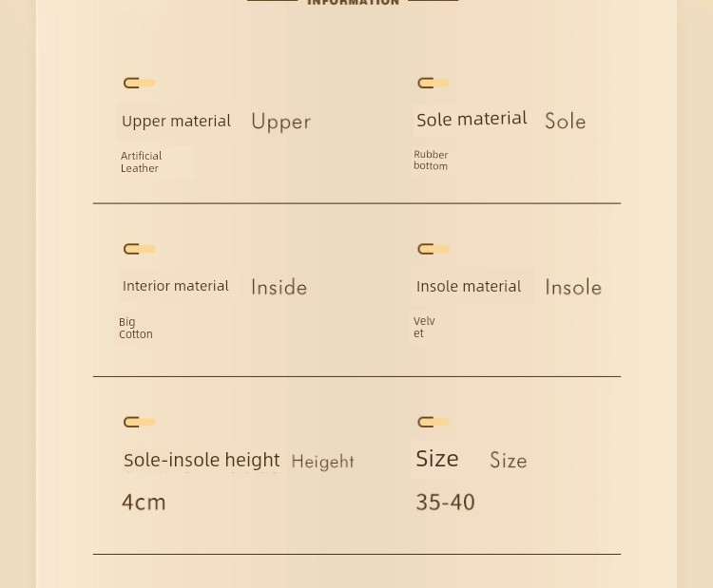This screenshot has height=588, width=713.
Task: Click the marker icon above Upper material
Action: click(x=140, y=84)
